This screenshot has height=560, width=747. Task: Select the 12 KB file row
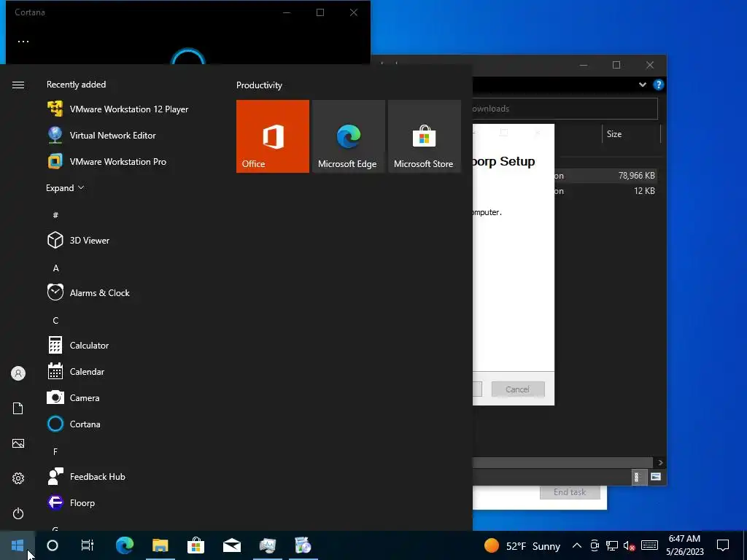(606, 190)
